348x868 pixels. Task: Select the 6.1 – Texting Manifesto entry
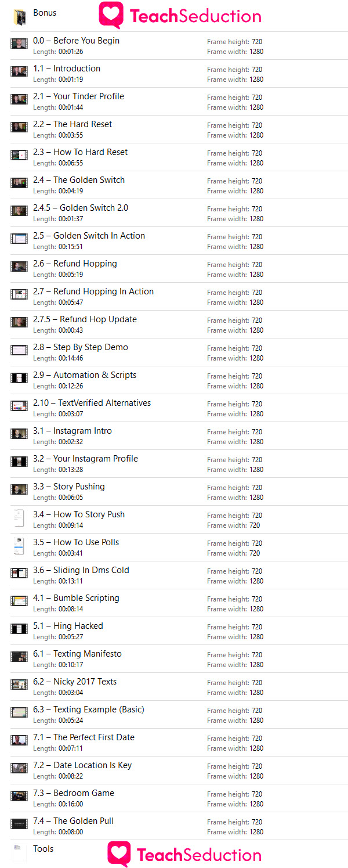coord(174,658)
